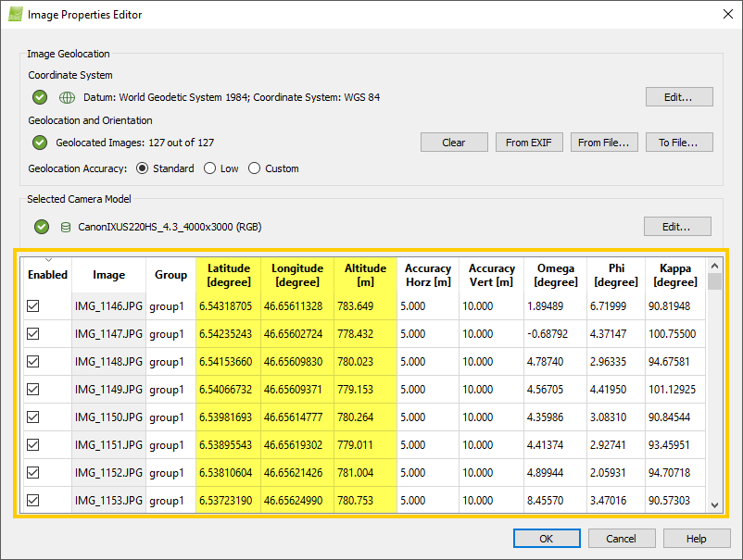Select the Custom geolocation accuracy option
The height and width of the screenshot is (560, 743).
255,168
